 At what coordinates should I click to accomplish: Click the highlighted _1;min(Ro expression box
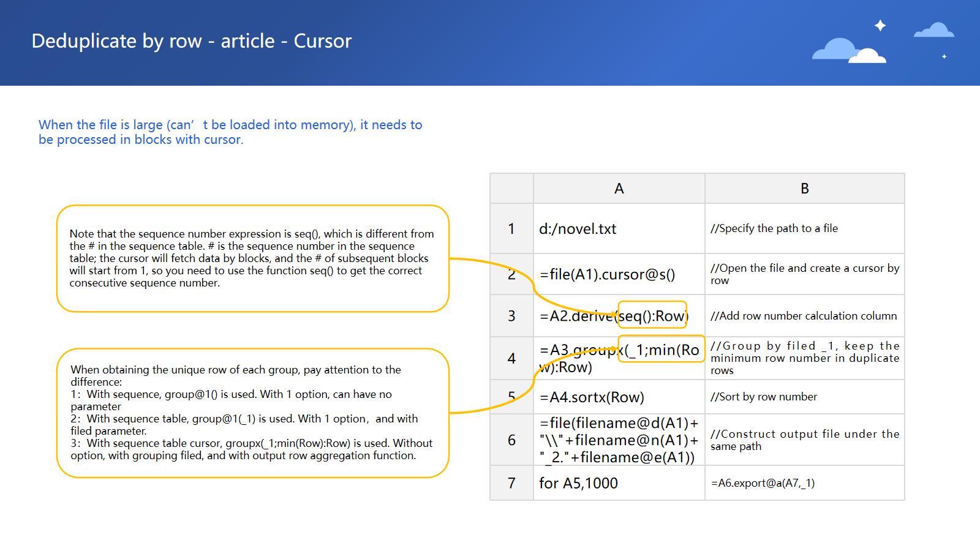[x=661, y=350]
